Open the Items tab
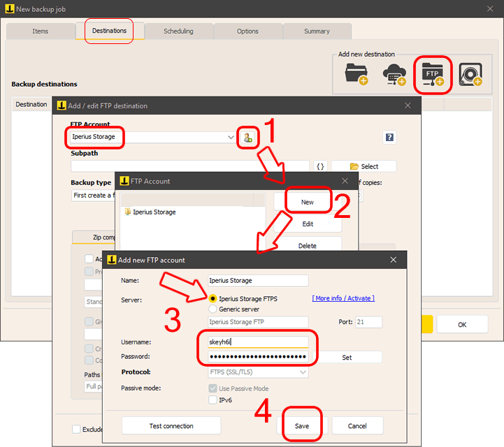The height and width of the screenshot is (447, 504). point(41,31)
